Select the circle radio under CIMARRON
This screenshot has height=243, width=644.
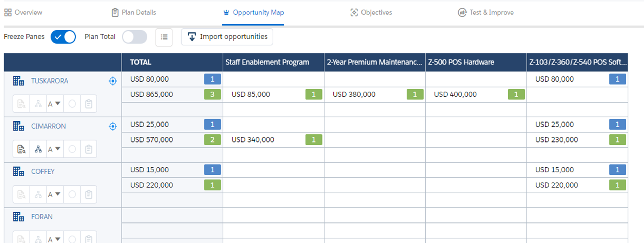coord(72,149)
